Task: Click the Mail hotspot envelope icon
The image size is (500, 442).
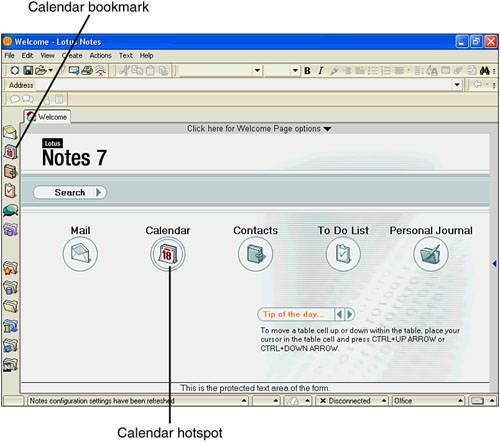Action: pyautogui.click(x=80, y=254)
